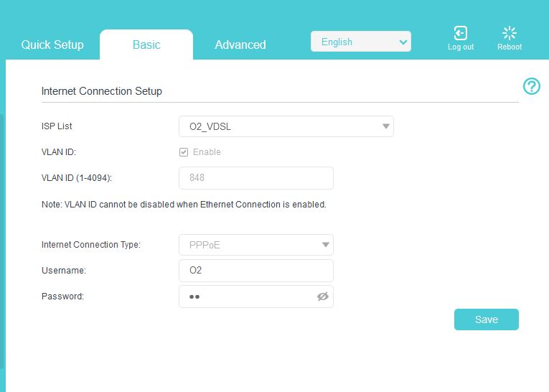The width and height of the screenshot is (549, 392).
Task: Select the Basic tab
Action: 146,45
